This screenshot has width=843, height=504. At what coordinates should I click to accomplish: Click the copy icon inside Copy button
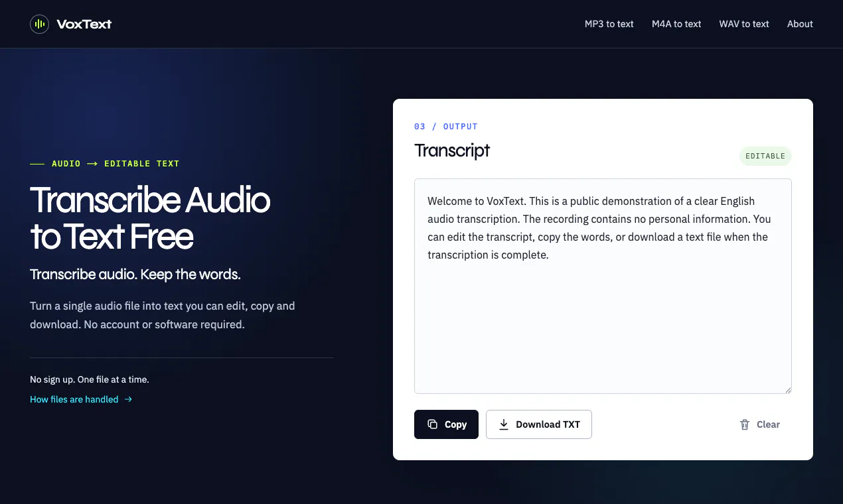432,424
